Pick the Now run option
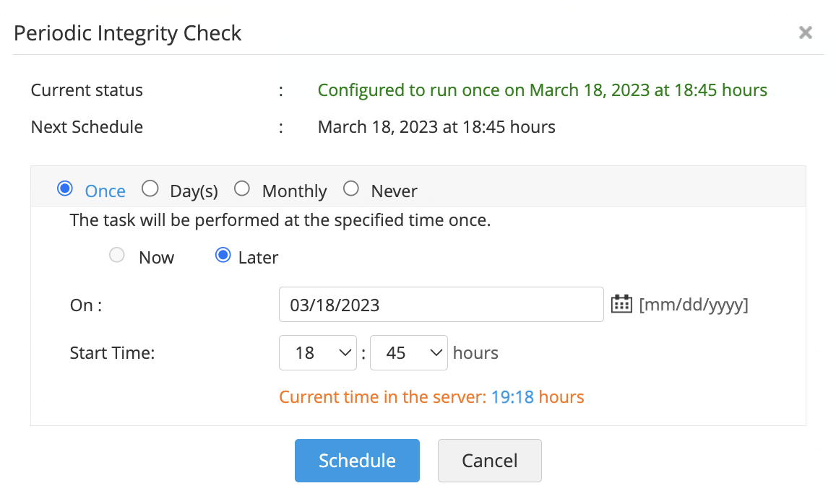Image resolution: width=836 pixels, height=504 pixels. (117, 256)
